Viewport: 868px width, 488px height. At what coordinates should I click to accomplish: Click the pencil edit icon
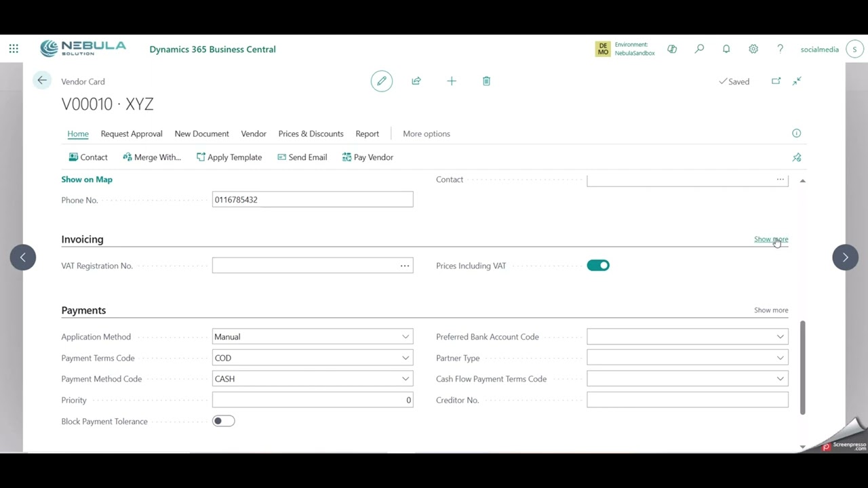click(382, 81)
